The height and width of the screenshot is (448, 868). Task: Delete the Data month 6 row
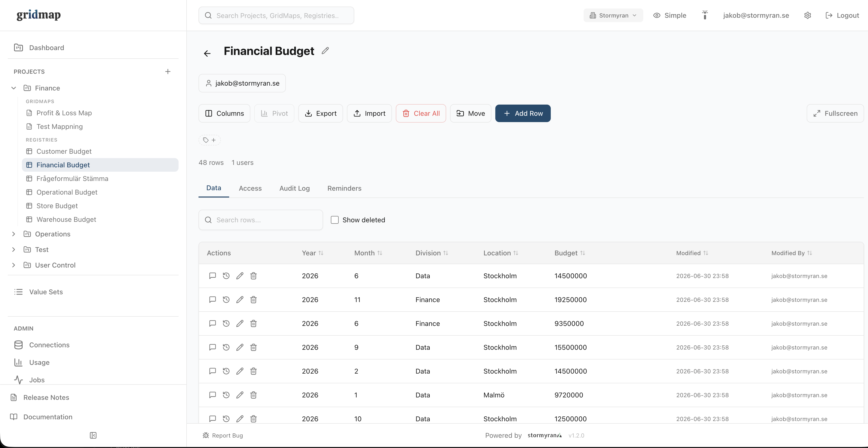coord(253,276)
